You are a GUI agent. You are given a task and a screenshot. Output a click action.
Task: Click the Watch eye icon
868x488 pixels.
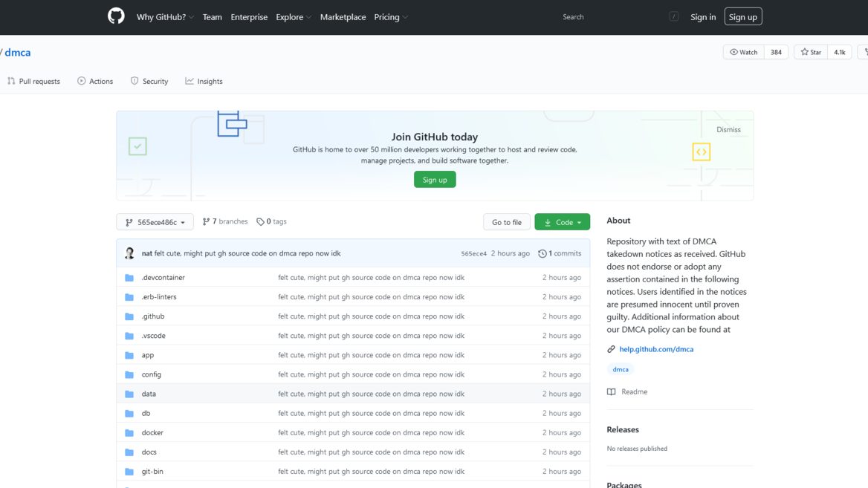pyautogui.click(x=733, y=52)
